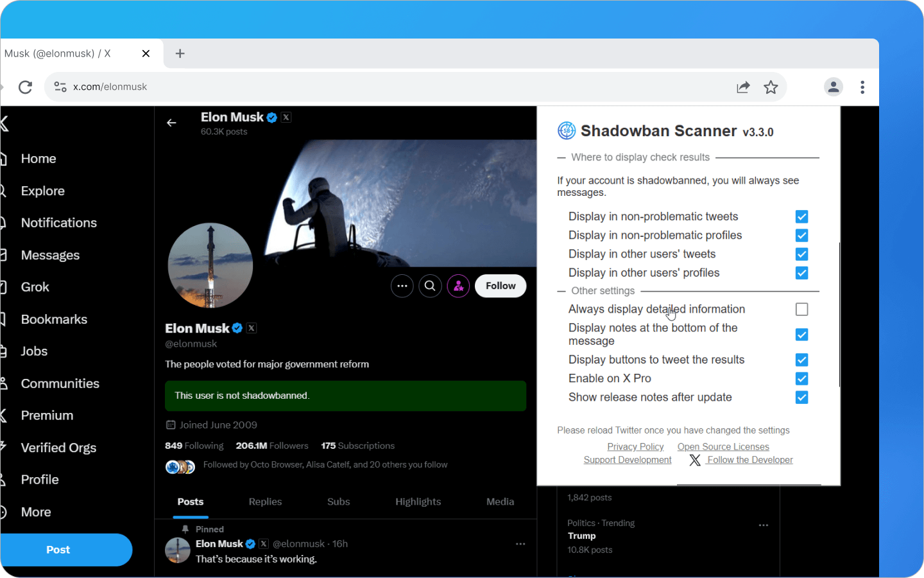Open the Notifications section from the sidebar
The width and height of the screenshot is (924, 578).
[58, 223]
